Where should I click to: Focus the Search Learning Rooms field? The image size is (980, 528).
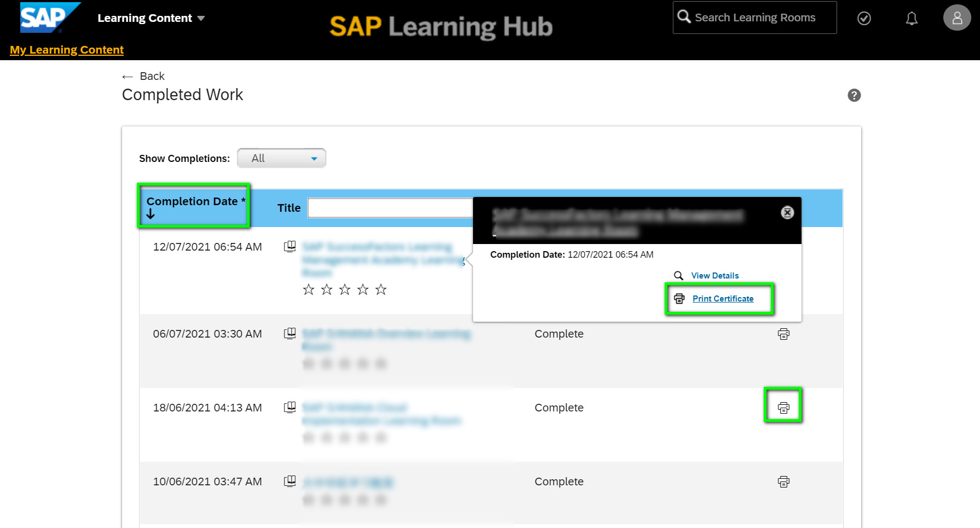755,18
